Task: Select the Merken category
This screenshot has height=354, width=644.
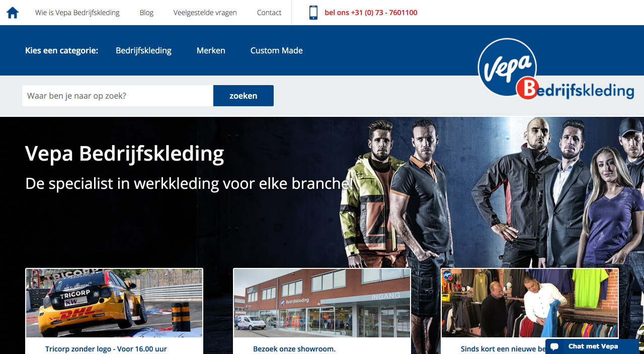Action: (211, 50)
